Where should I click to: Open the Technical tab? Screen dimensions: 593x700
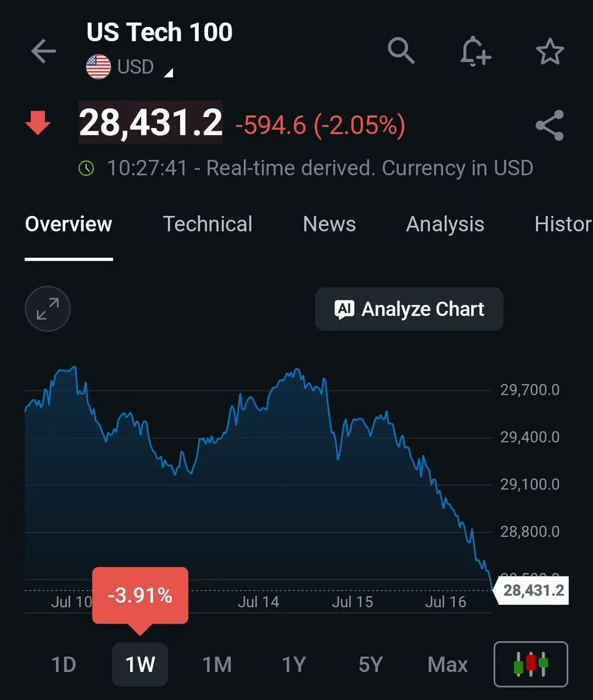pos(208,224)
